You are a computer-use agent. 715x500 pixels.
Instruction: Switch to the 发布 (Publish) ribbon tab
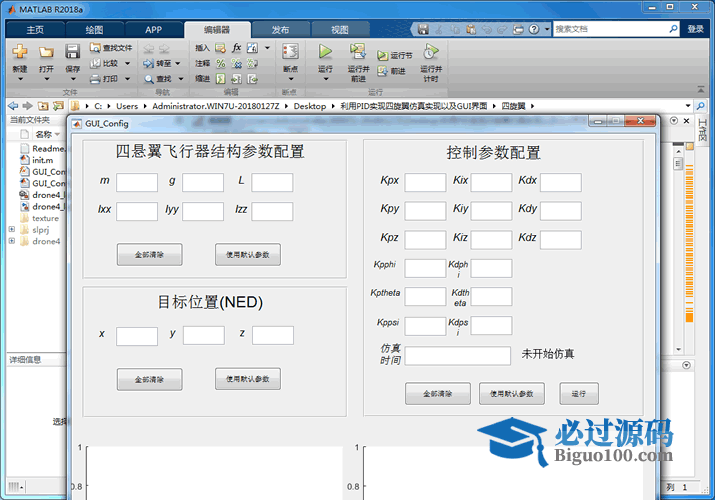[x=281, y=30]
